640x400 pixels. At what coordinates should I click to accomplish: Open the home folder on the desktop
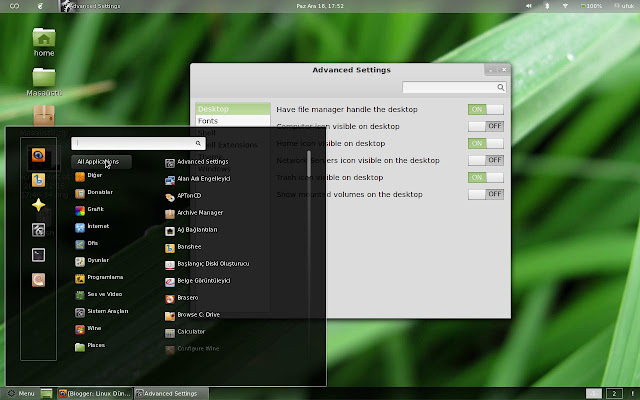(x=44, y=42)
